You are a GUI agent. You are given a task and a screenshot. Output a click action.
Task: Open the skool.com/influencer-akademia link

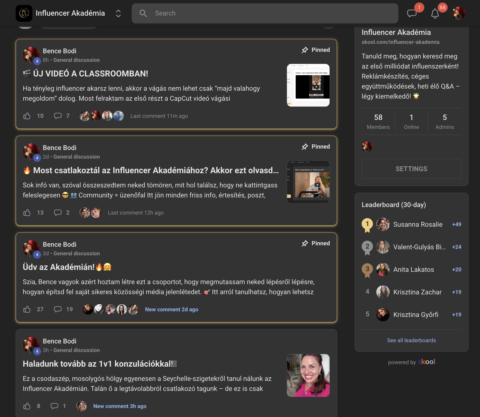click(400, 42)
